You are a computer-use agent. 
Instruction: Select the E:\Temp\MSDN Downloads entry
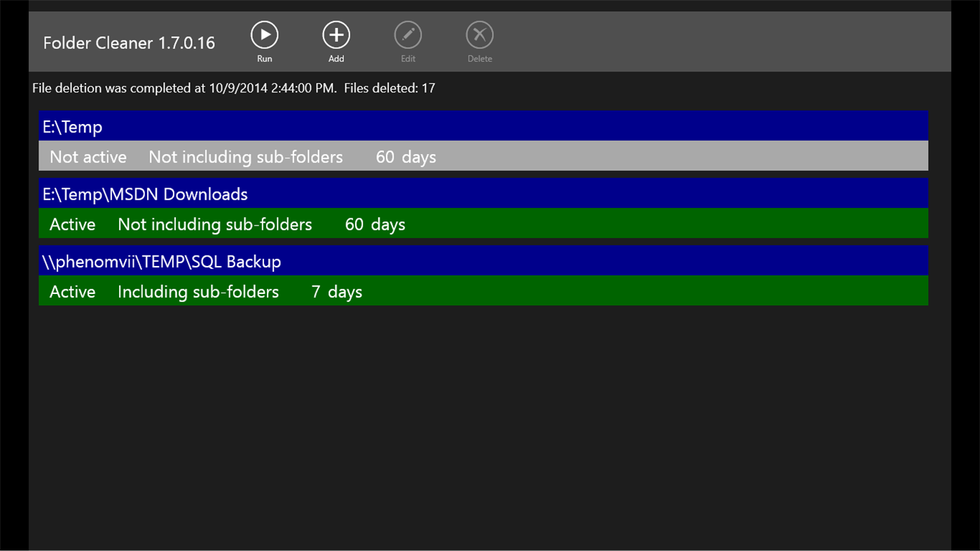coord(145,194)
